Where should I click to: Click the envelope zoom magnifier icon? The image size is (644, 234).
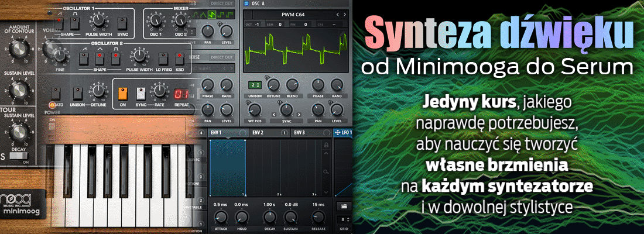326,172
